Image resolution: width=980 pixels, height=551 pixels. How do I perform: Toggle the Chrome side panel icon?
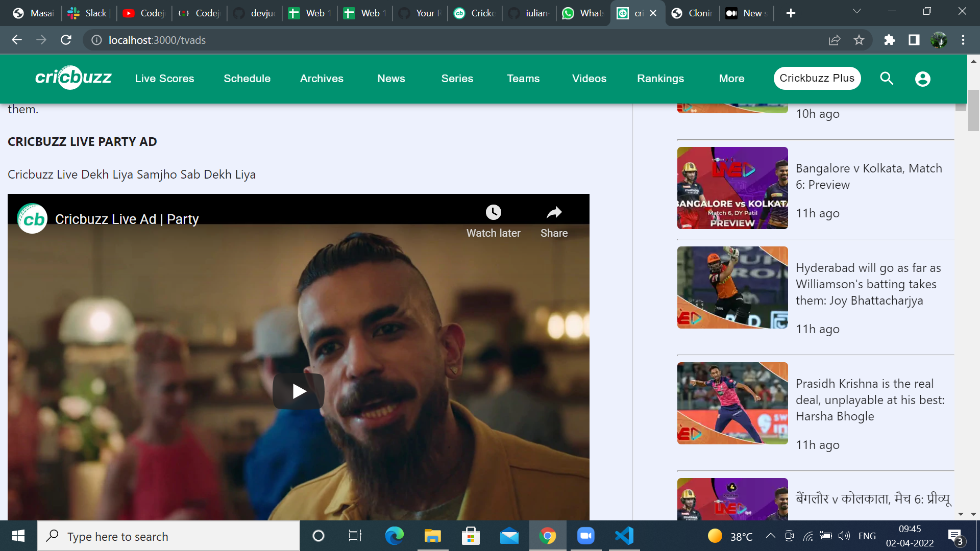tap(914, 40)
